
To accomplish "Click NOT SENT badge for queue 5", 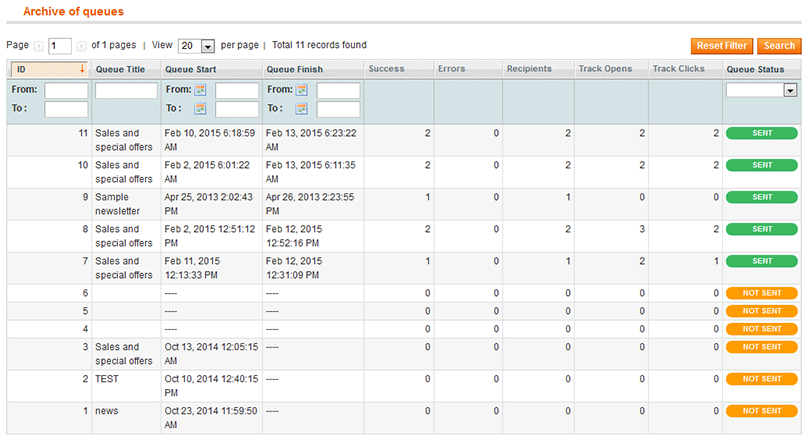I will click(x=761, y=311).
